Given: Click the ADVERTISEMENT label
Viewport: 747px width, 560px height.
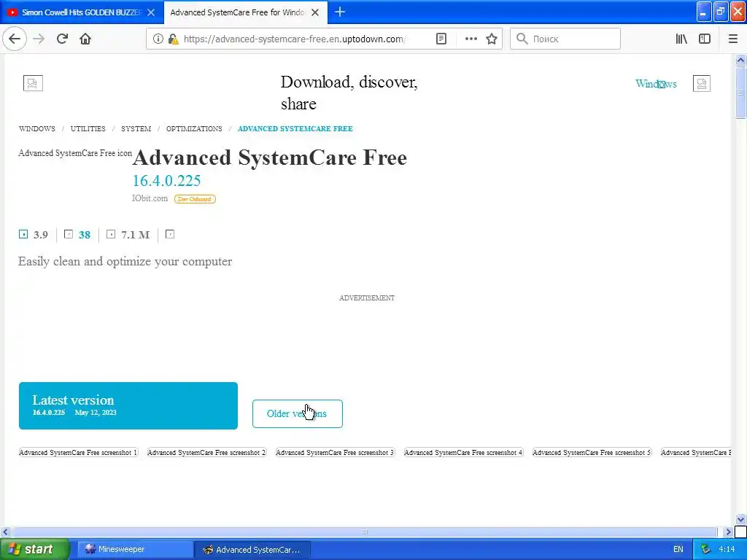Looking at the screenshot, I should (367, 297).
